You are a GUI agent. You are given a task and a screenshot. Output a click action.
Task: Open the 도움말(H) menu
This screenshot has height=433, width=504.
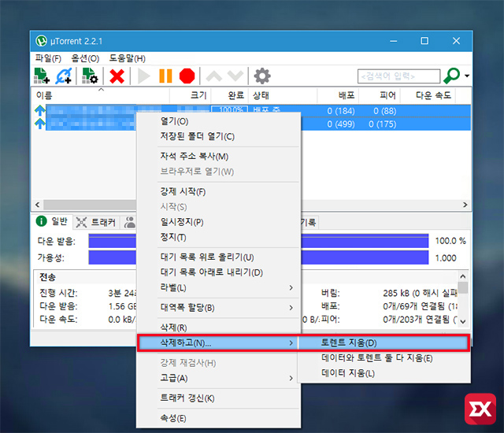[x=128, y=58]
